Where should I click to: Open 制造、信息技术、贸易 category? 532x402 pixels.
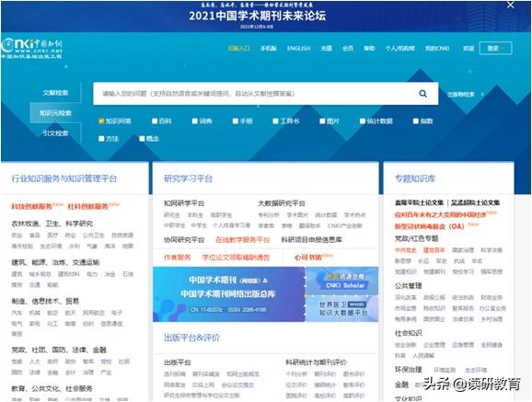pyautogui.click(x=45, y=301)
